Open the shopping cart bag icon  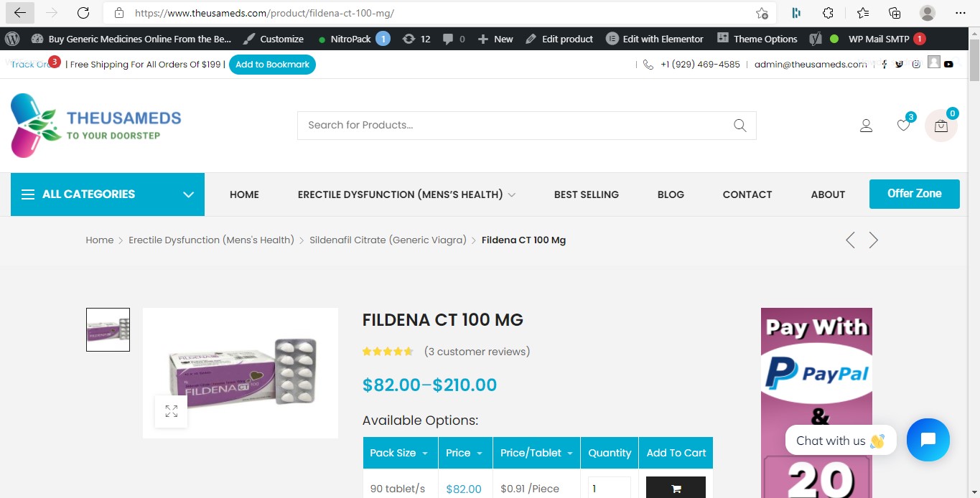[x=941, y=126]
